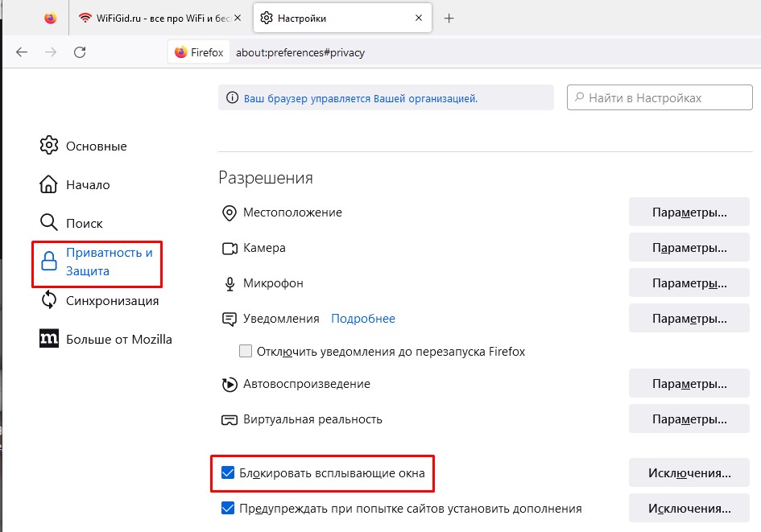Click the reload page icon
Image resolution: width=761 pixels, height=532 pixels.
pos(80,52)
